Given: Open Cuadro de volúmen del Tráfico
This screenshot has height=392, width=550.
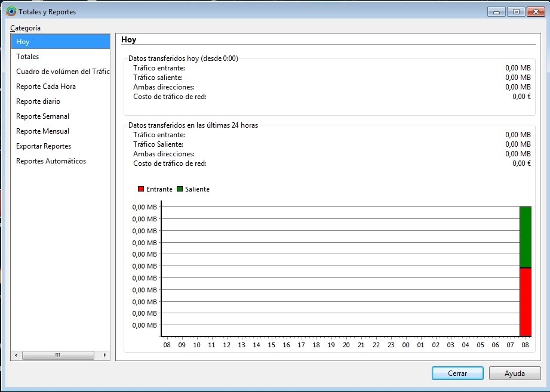Looking at the screenshot, I should (x=61, y=72).
